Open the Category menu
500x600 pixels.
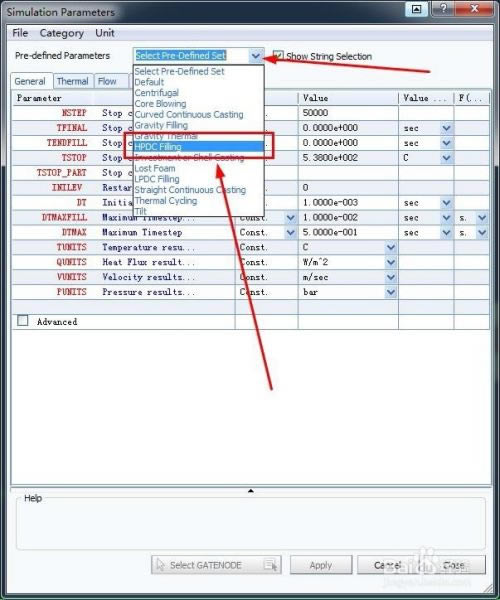pos(62,33)
